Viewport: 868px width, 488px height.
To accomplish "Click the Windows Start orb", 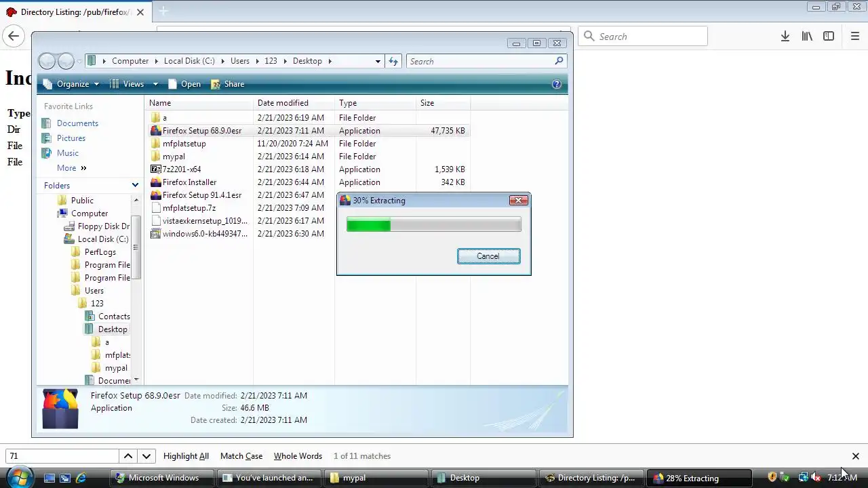I will (x=18, y=478).
